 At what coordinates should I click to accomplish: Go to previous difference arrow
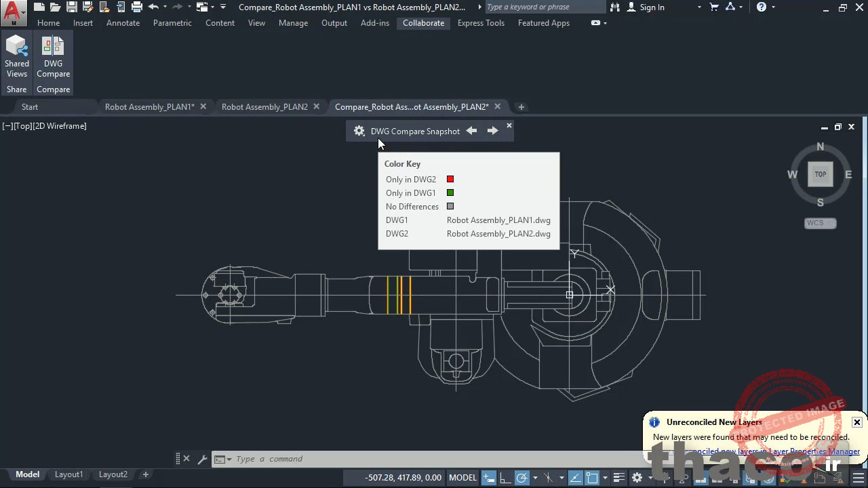click(471, 131)
